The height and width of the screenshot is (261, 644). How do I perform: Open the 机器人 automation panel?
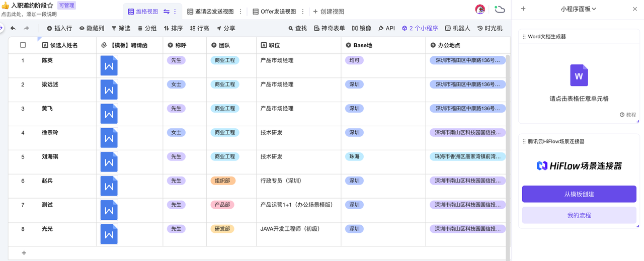tap(457, 29)
